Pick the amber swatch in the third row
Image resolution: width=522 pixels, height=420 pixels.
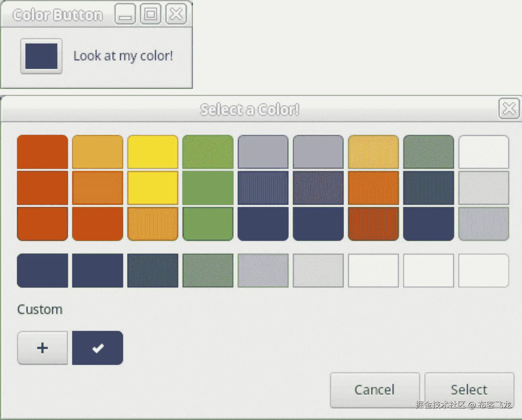(153, 224)
